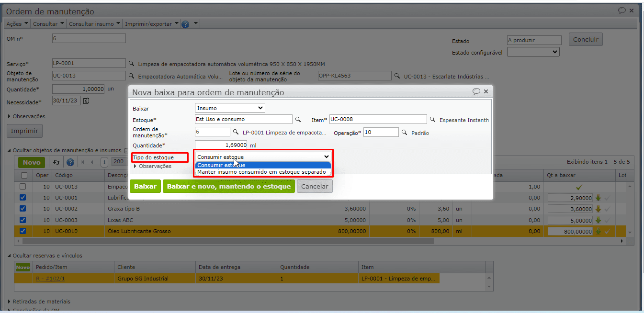Click the download arrow for quantity 3,60000
This screenshot has height=313, width=644.
pos(598,209)
